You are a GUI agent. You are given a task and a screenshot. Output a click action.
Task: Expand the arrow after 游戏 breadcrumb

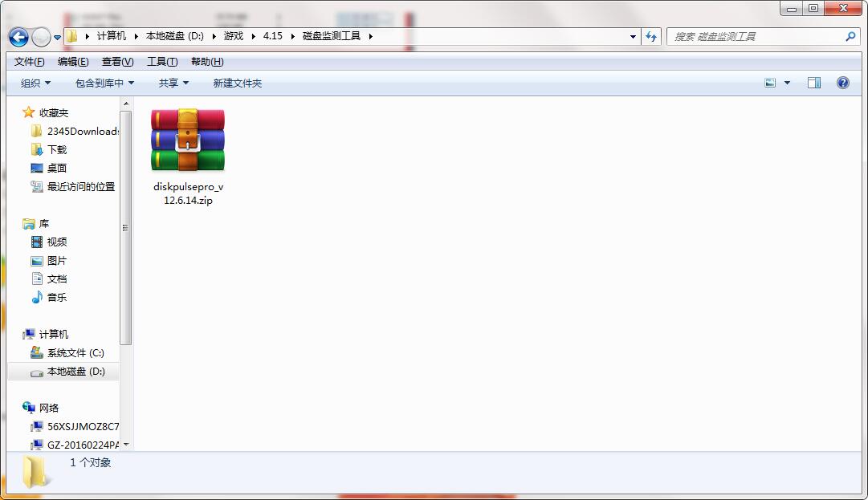[254, 36]
